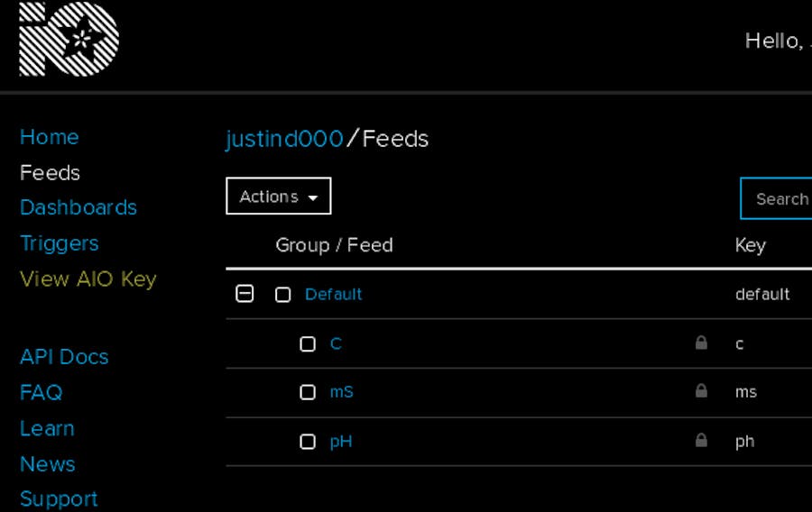Click the lock icon for feed mS
812x512 pixels.
tap(701, 391)
